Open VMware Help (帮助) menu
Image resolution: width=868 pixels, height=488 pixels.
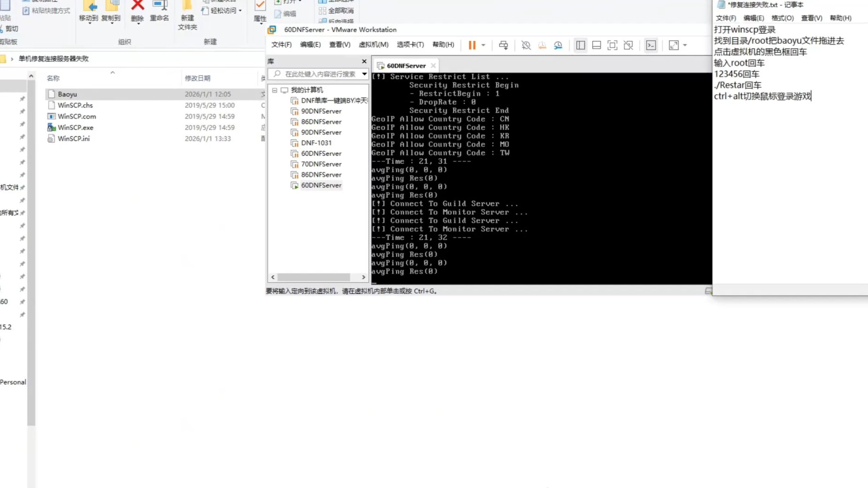tap(443, 45)
